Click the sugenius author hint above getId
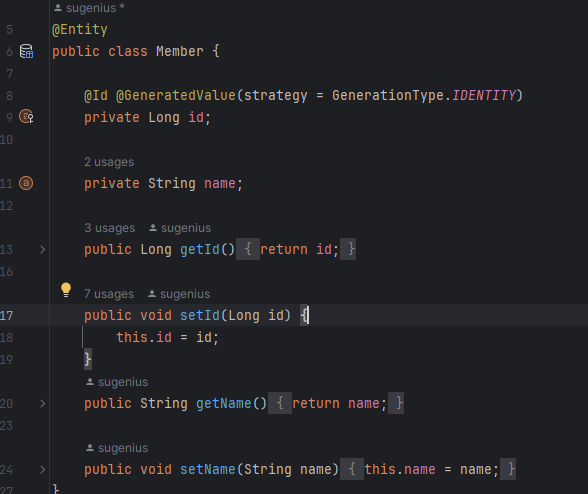Screen dimensions: 588x494 180,228
